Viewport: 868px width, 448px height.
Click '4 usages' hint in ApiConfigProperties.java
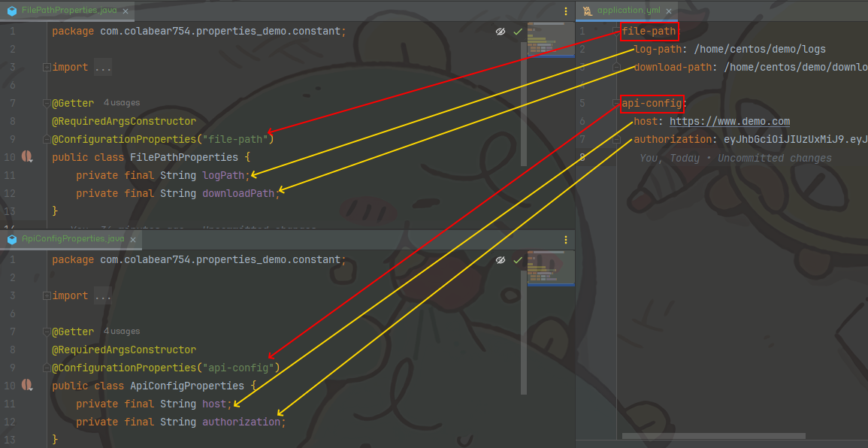tap(122, 331)
